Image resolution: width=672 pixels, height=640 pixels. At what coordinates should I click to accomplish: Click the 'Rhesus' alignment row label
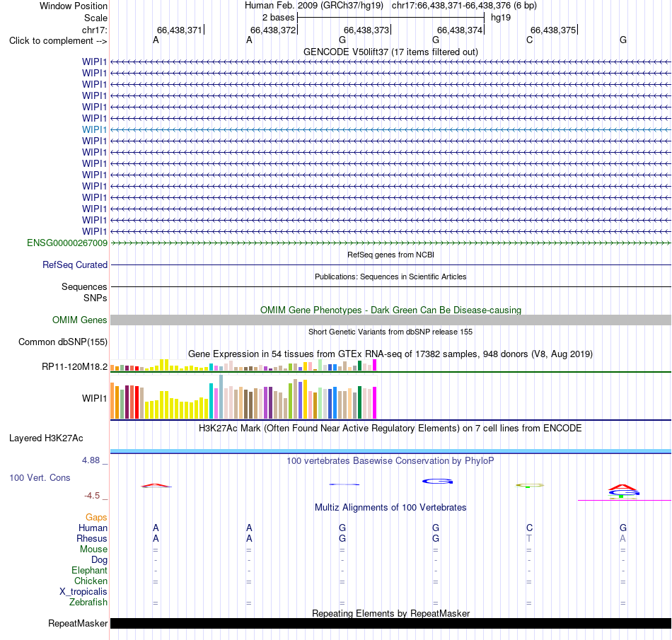(x=92, y=538)
